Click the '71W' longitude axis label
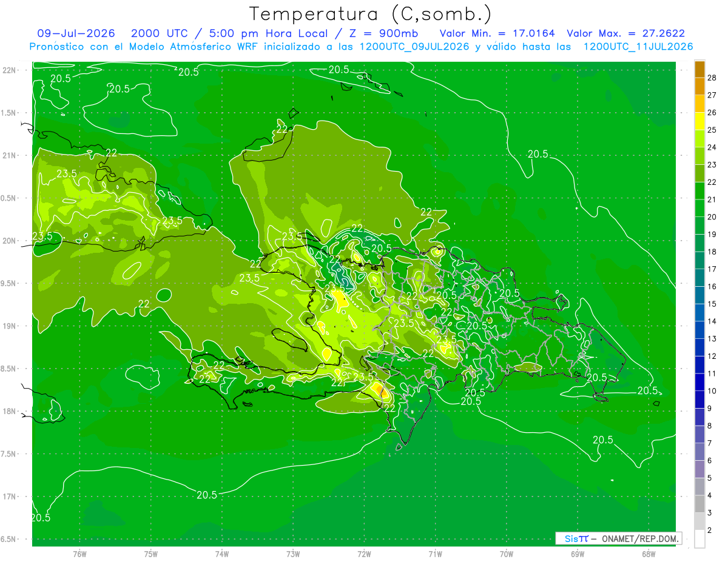This screenshot has width=728, height=562. (x=435, y=554)
